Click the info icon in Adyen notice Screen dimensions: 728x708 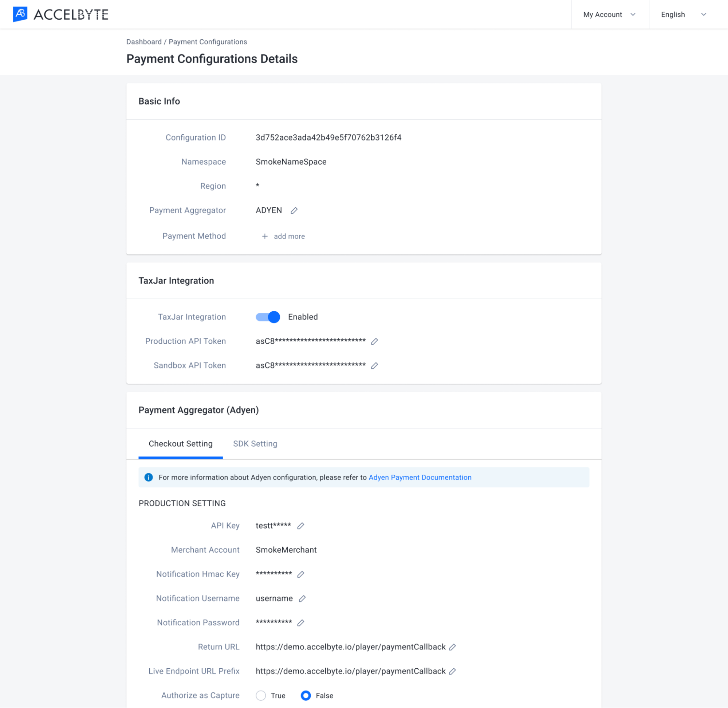pyautogui.click(x=149, y=477)
